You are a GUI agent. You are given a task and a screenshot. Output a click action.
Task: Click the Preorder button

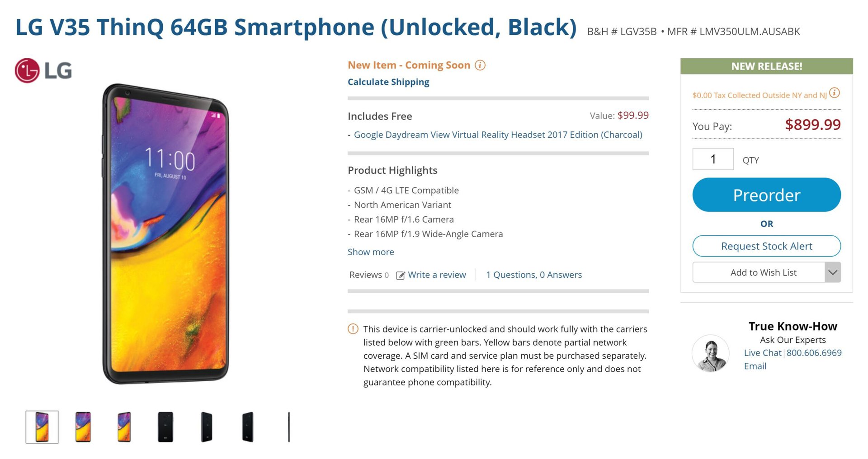coord(766,195)
